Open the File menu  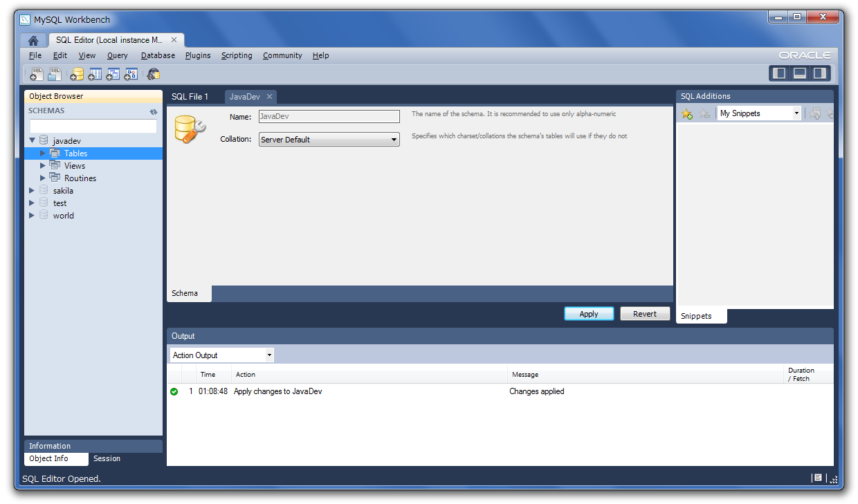click(35, 55)
